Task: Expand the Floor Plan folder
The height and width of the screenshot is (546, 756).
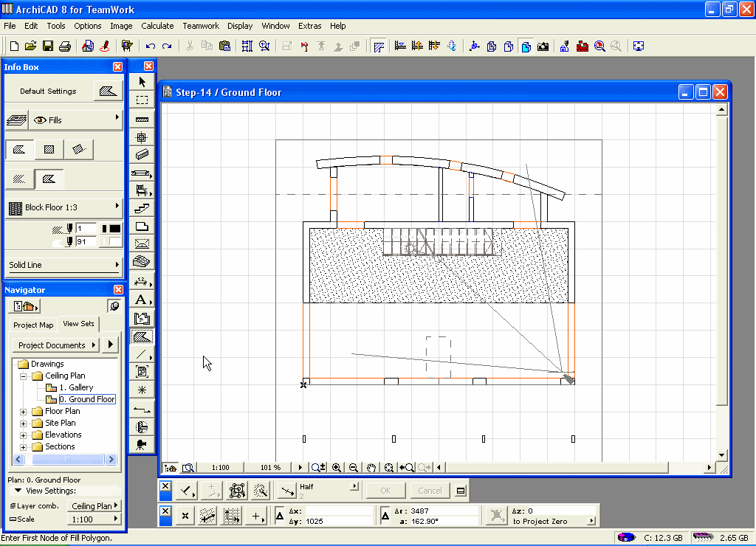Action: coord(24,412)
